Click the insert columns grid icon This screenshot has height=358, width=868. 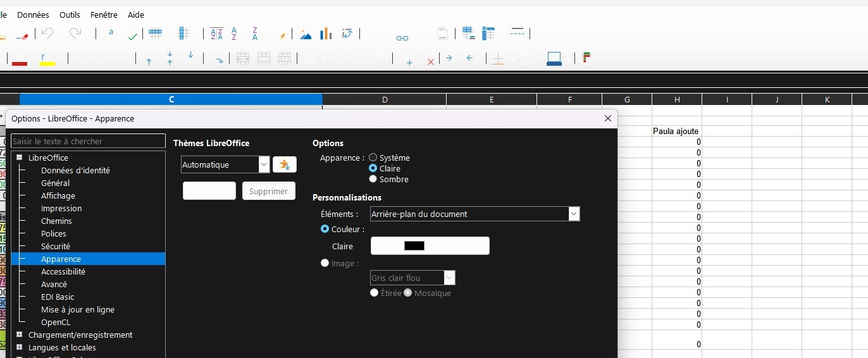183,34
